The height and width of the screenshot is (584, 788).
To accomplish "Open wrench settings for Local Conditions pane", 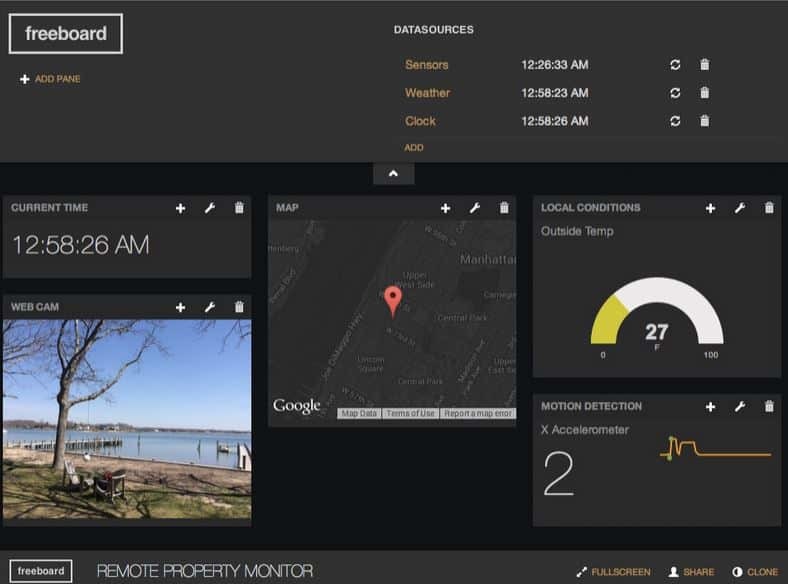I will 739,208.
